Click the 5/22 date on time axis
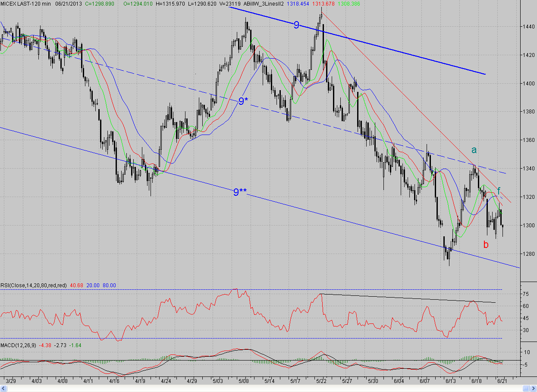 coord(321,381)
